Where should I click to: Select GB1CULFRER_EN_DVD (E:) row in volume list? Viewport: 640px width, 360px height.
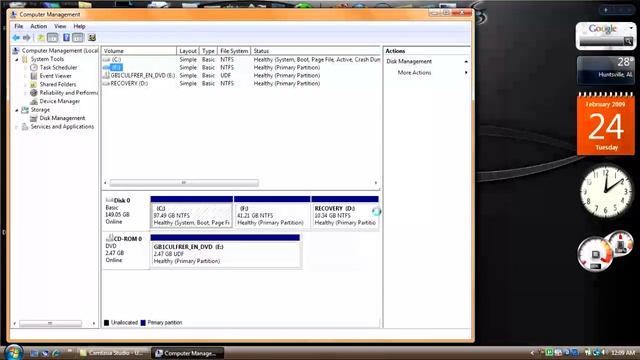pyautogui.click(x=241, y=76)
